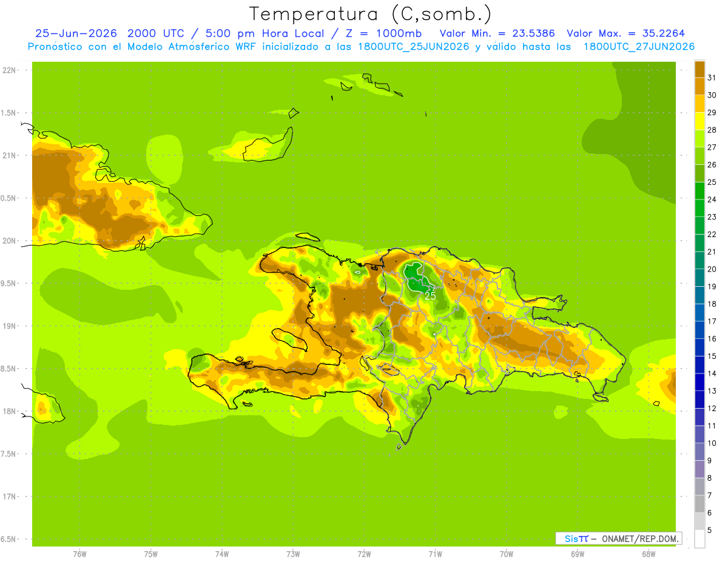This screenshot has width=728, height=562.
Task: Click the legend value "31"
Action: pyautogui.click(x=712, y=78)
